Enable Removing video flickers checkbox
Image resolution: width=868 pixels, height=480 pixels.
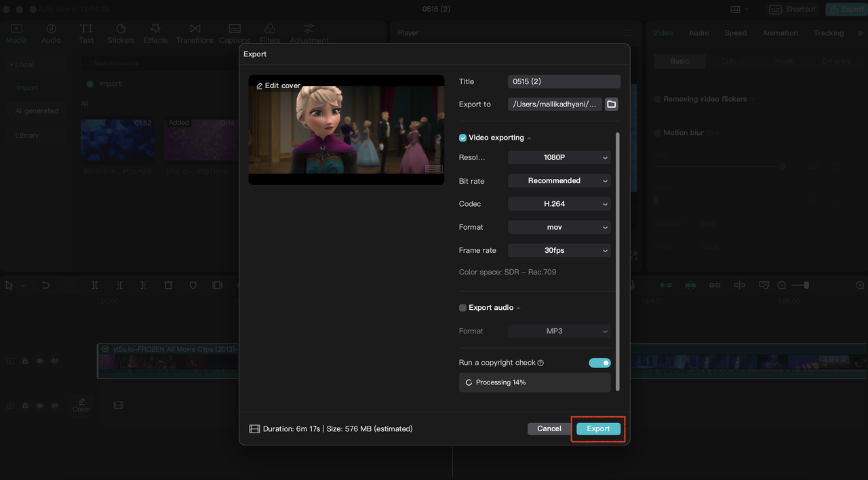pyautogui.click(x=657, y=99)
